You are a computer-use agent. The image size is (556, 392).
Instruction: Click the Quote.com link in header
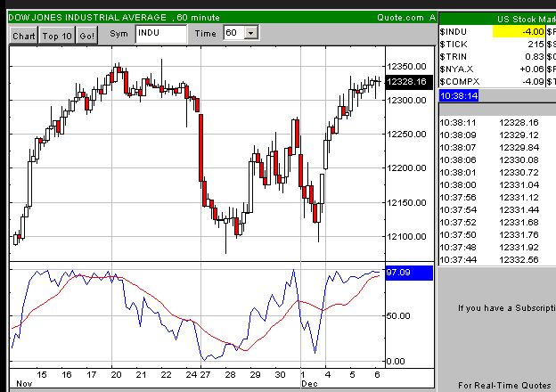coord(400,17)
